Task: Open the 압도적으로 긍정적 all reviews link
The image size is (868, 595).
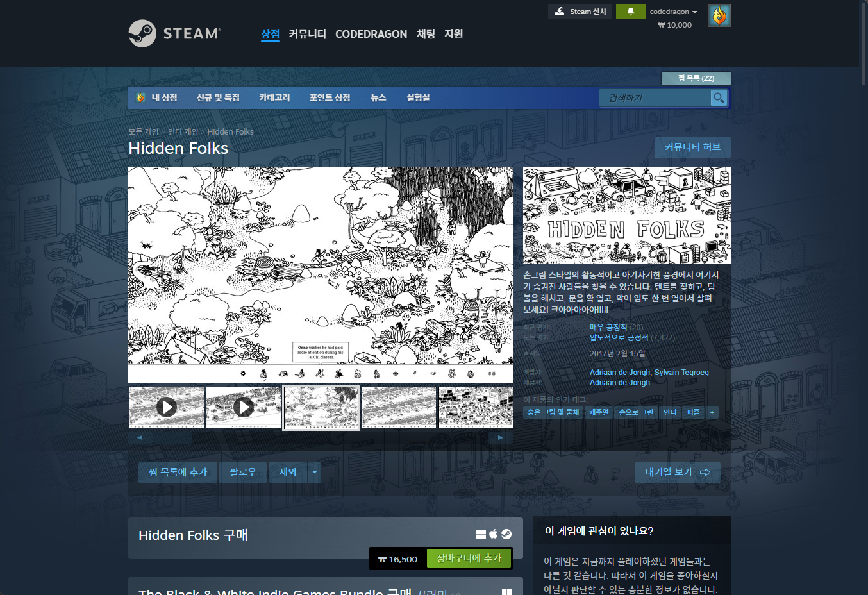Action: [619, 337]
